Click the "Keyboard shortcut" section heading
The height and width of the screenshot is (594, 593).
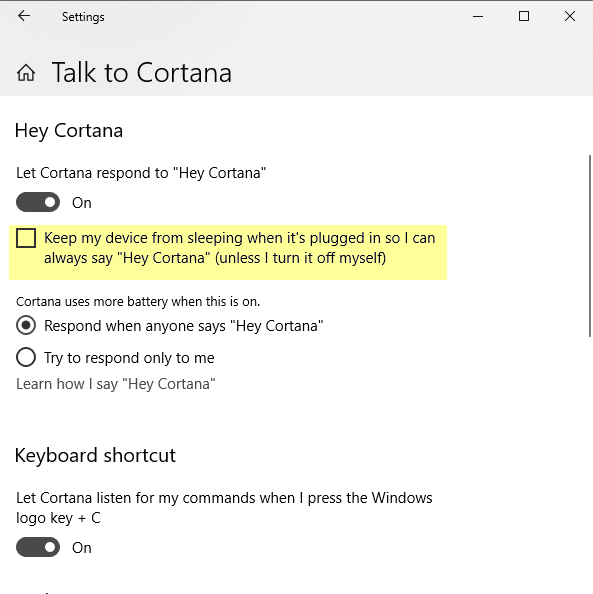pos(95,455)
